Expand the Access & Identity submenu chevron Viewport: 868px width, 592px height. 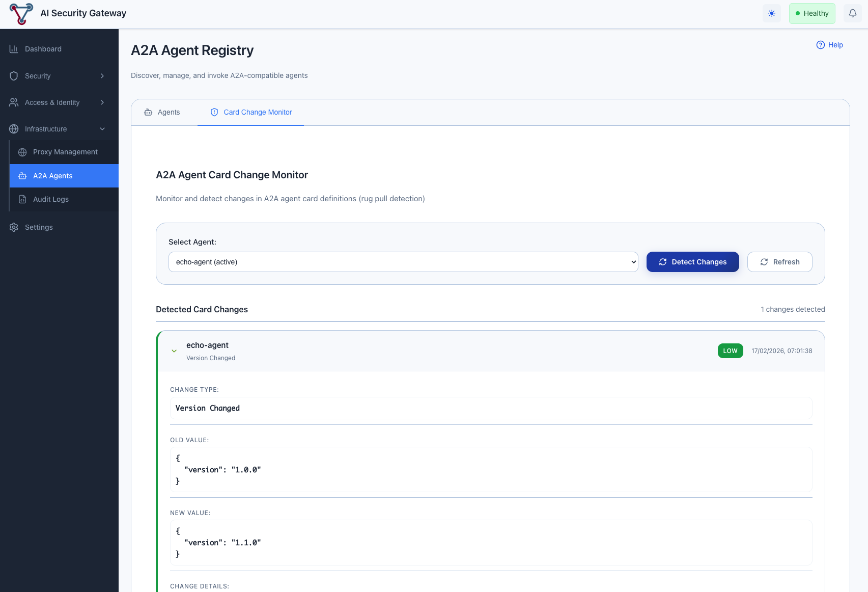(102, 102)
